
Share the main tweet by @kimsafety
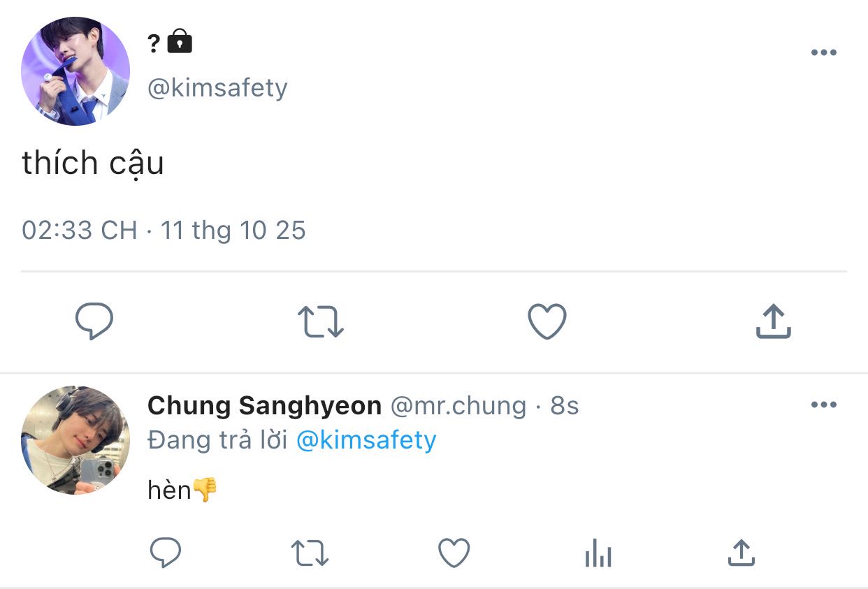773,322
